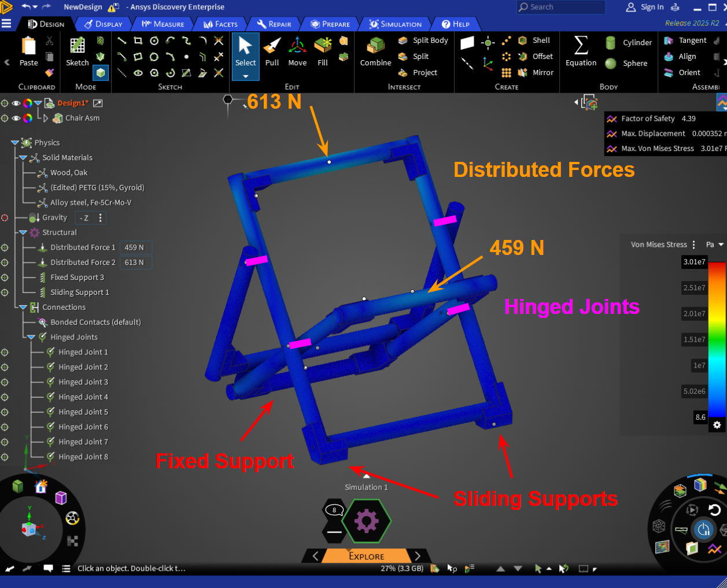This screenshot has width=727, height=588.
Task: Click the Combine tool icon
Action: (x=376, y=46)
